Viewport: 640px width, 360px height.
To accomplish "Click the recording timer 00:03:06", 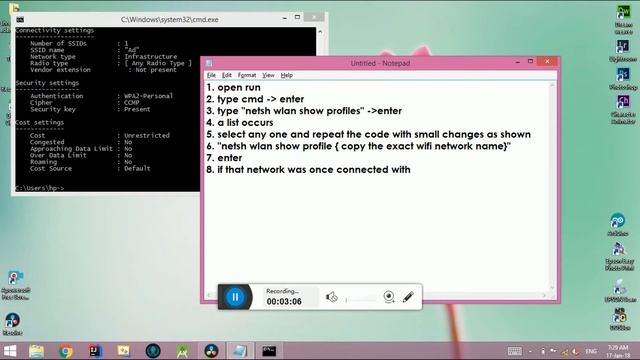I will (284, 302).
